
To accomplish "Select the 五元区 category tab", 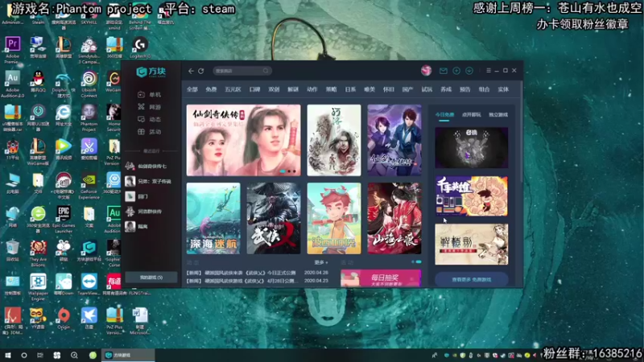I will [233, 89].
